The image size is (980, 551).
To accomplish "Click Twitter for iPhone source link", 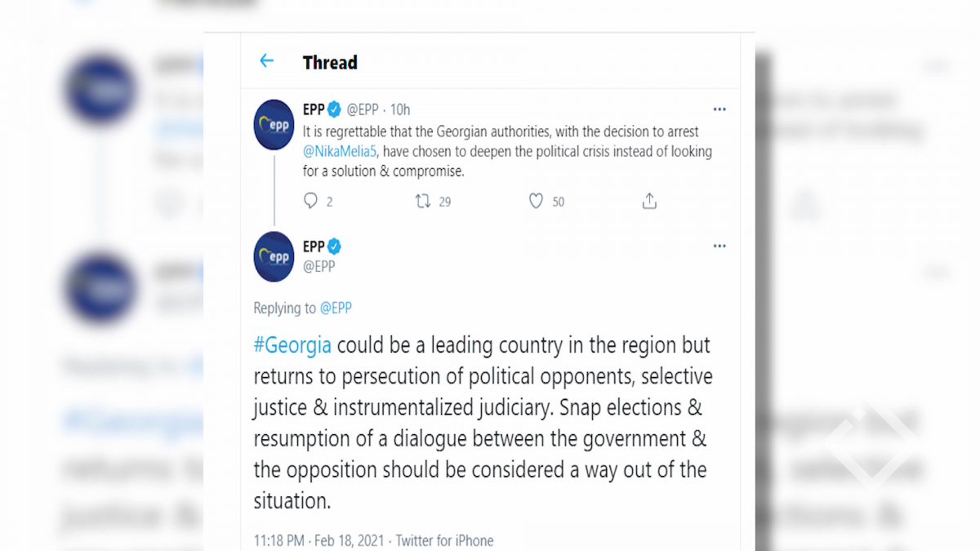I will coord(445,540).
